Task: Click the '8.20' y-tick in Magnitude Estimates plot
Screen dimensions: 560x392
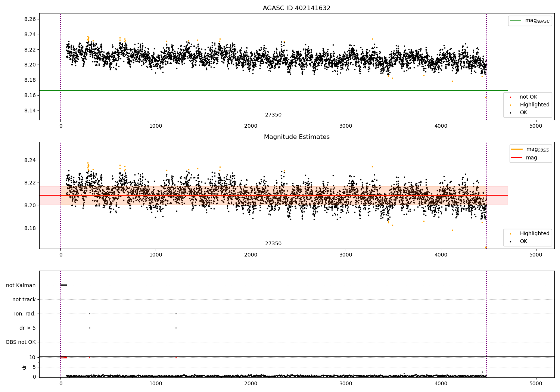Action: [29, 205]
